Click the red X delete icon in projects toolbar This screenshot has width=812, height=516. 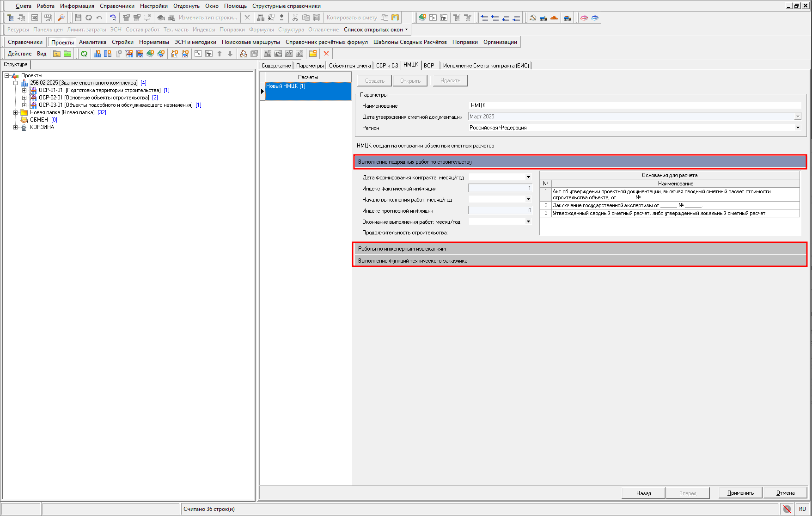(326, 54)
